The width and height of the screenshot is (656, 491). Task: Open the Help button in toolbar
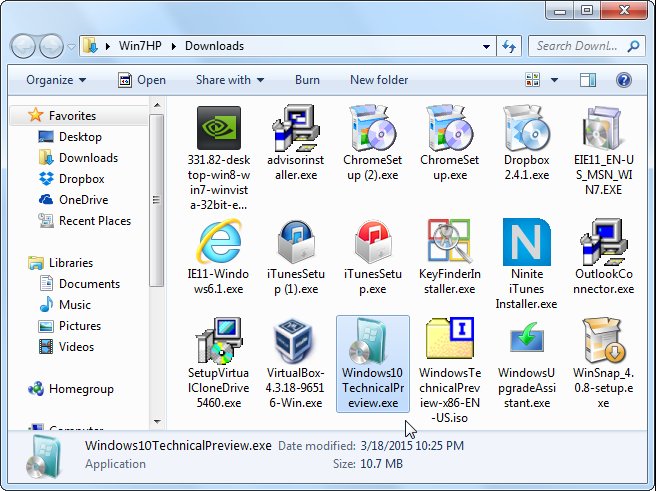click(x=623, y=80)
